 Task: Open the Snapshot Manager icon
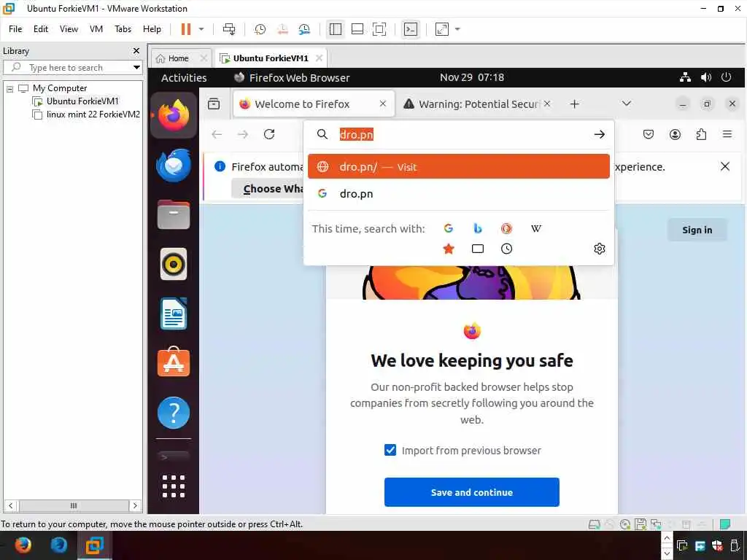pyautogui.click(x=304, y=29)
